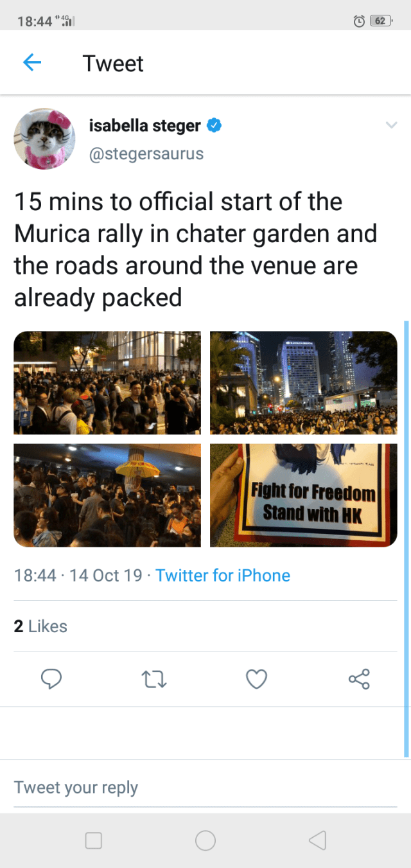The image size is (411, 868).
Task: Open the night skyscrapers photo
Action: coord(304,383)
